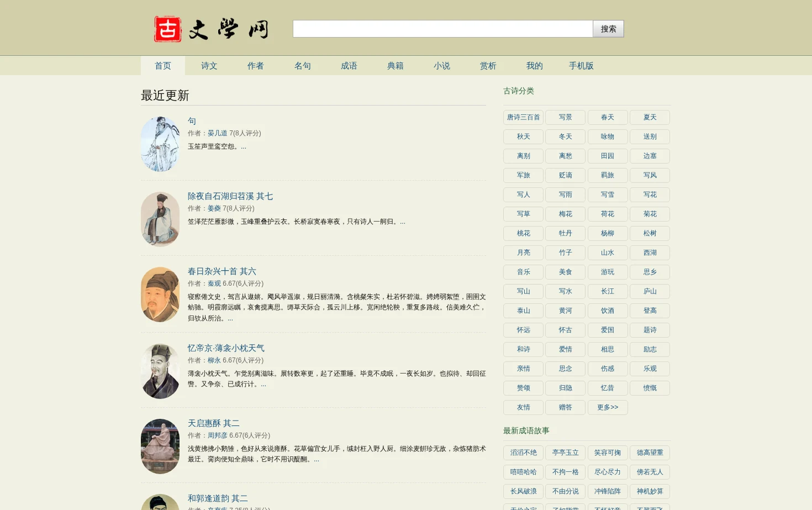Select the 归隐 category tag
Viewport: 812px width, 510px height.
pyautogui.click(x=565, y=388)
